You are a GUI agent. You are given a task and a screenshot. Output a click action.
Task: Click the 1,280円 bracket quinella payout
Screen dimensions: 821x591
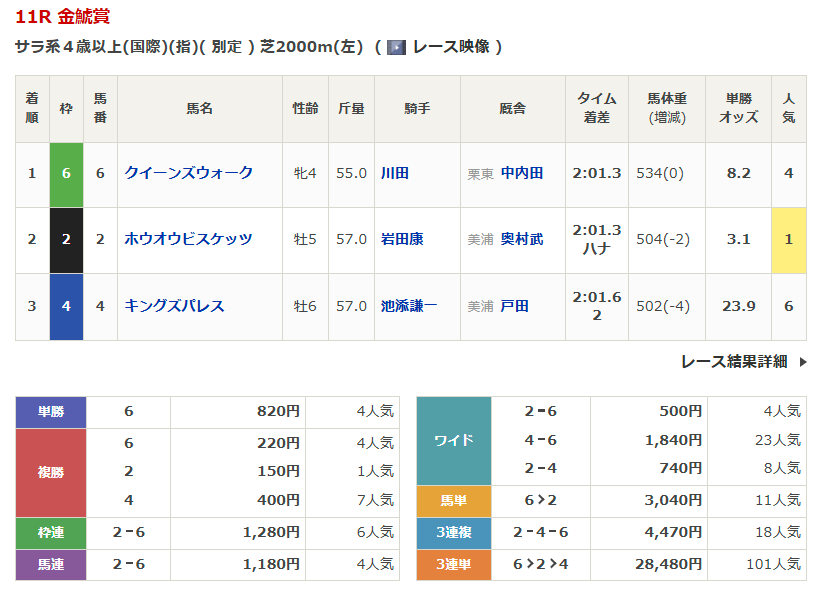pos(271,532)
